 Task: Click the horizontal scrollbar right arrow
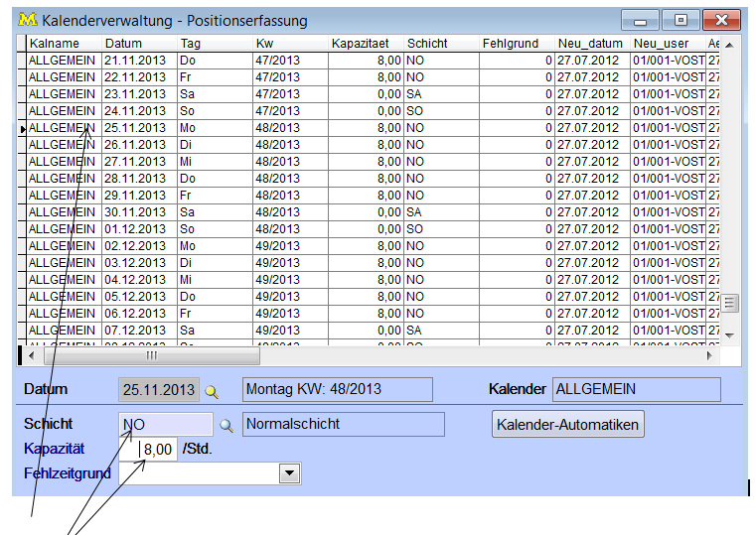(x=709, y=355)
